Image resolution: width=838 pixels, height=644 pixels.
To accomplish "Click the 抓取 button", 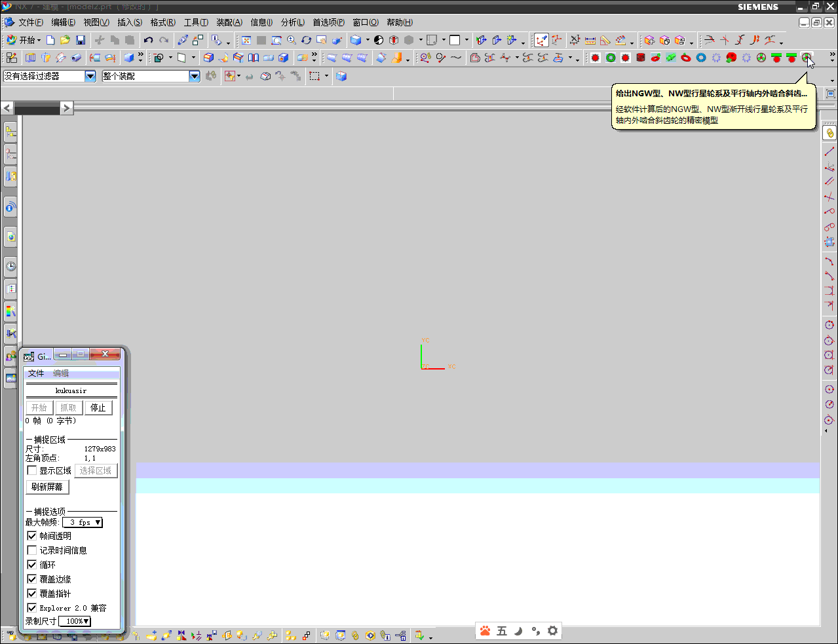I will coord(68,407).
